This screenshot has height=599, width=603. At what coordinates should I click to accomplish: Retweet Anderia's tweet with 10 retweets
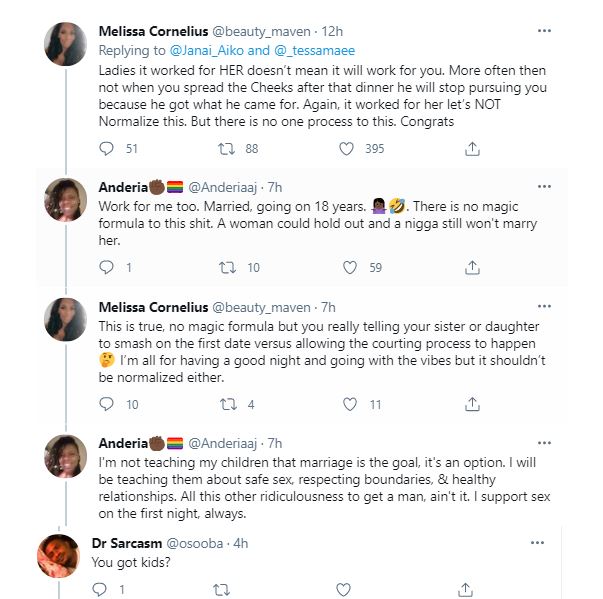(227, 267)
